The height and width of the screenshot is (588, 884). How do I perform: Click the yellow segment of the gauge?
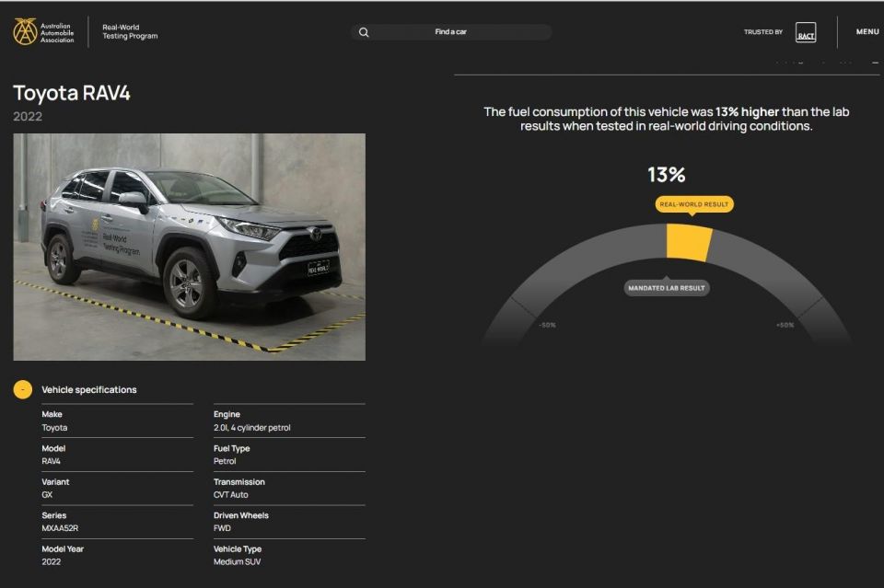[689, 242]
